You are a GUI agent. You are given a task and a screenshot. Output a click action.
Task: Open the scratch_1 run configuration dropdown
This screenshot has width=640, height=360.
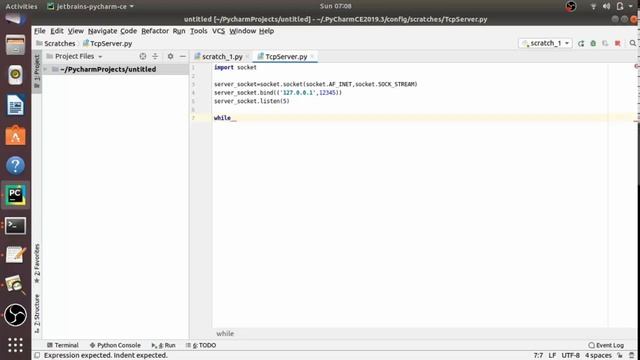coord(545,43)
